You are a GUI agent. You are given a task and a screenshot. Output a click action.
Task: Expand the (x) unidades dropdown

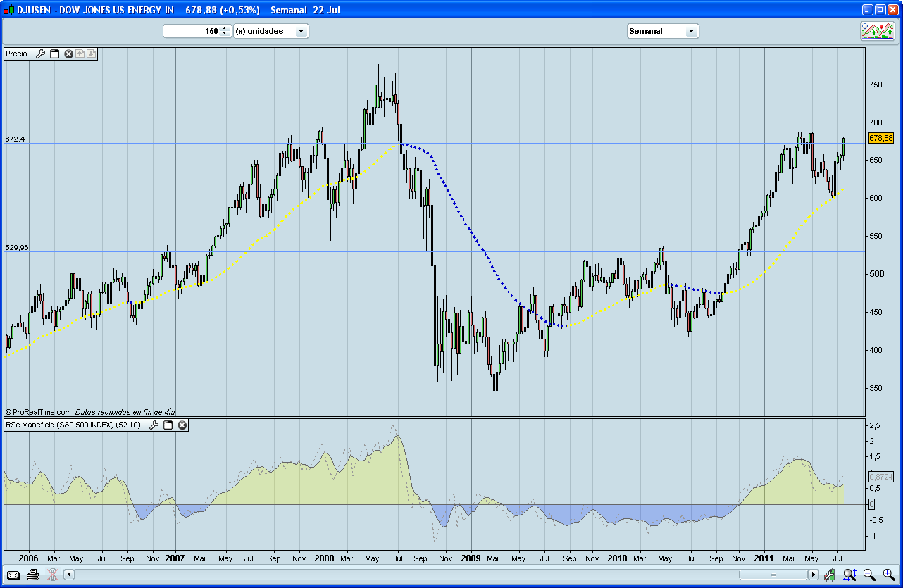pyautogui.click(x=301, y=31)
